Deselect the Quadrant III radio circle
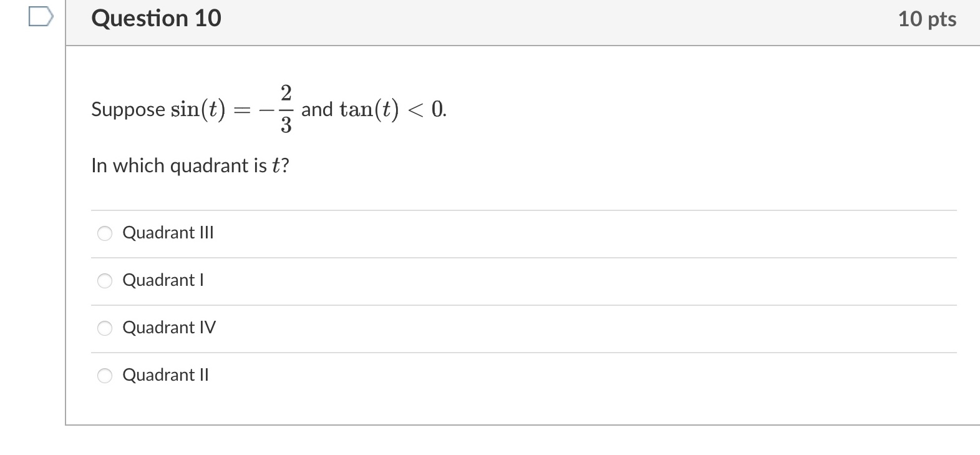 tap(105, 233)
